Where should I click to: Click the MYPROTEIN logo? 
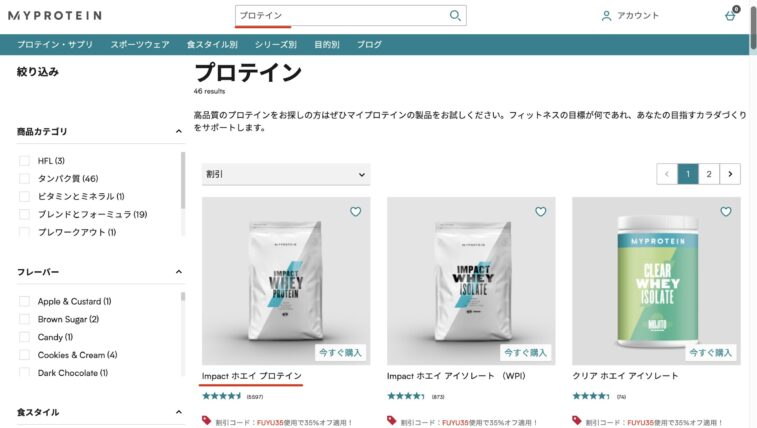[55, 15]
